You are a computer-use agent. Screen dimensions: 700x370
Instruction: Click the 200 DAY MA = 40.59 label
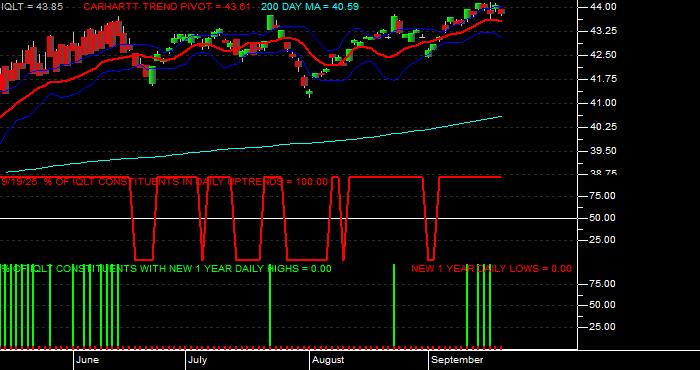point(309,7)
